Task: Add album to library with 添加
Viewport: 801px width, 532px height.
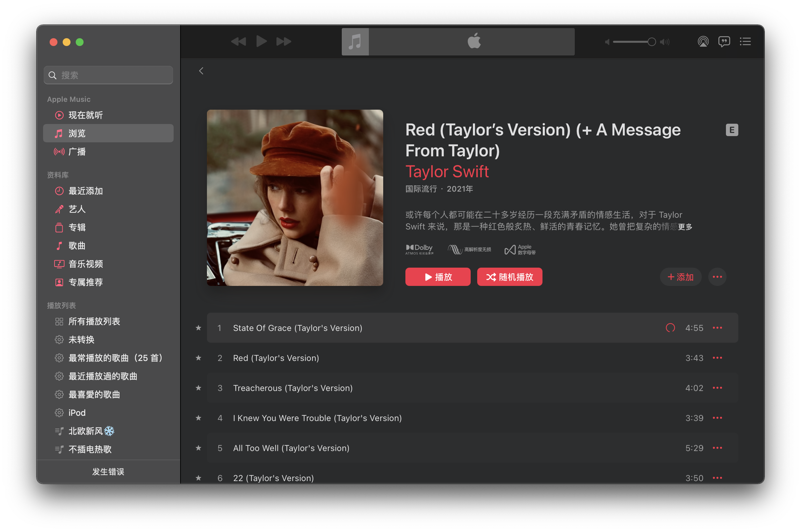Action: tap(680, 277)
